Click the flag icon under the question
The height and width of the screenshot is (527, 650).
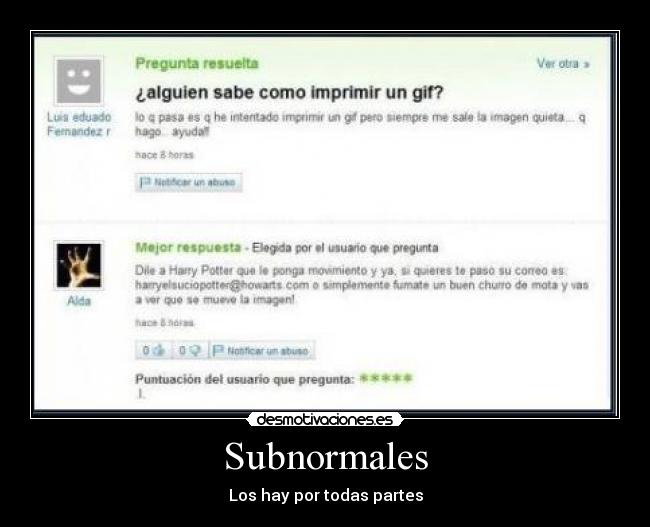[145, 182]
